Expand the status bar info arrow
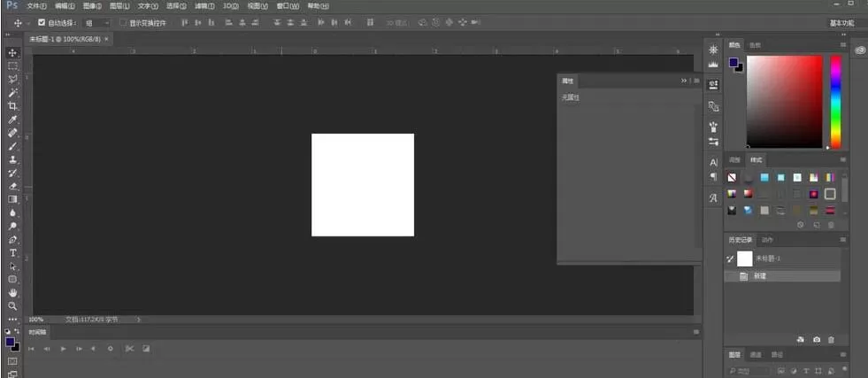Viewport: 868px width, 378px height. pyautogui.click(x=138, y=320)
